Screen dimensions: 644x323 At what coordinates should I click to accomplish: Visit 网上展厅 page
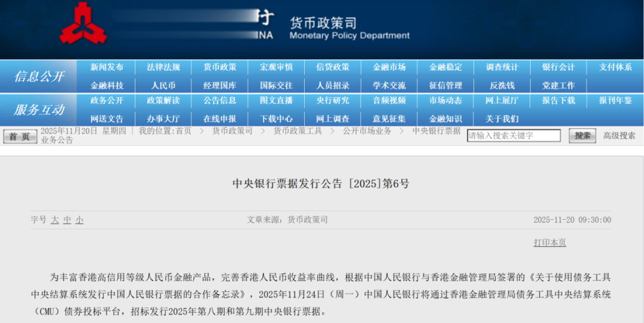pyautogui.click(x=502, y=101)
